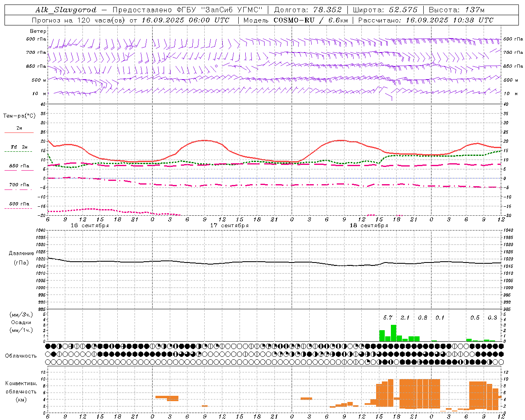This screenshot has height=420, width=525.
Task: Click the pink dotted sample under 500 гПа legend
Action: [x=18, y=208]
